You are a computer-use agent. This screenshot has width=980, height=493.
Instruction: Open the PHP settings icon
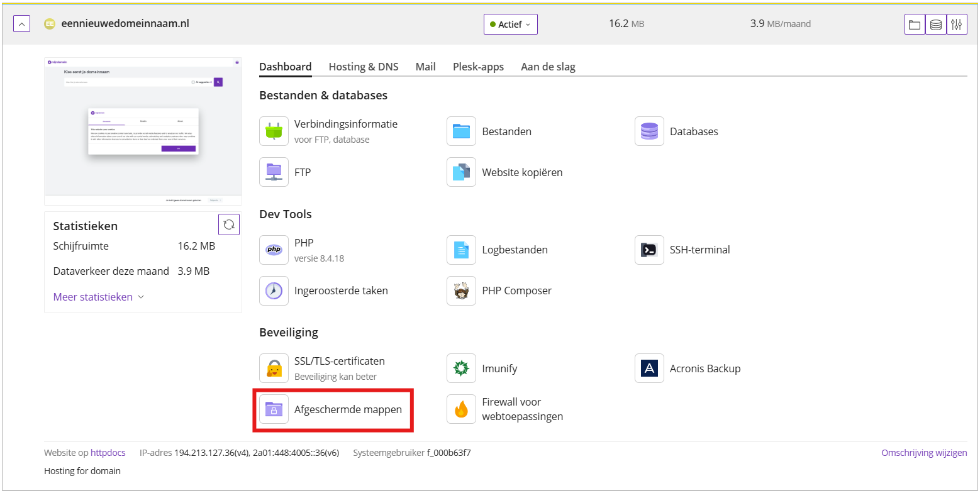(274, 250)
